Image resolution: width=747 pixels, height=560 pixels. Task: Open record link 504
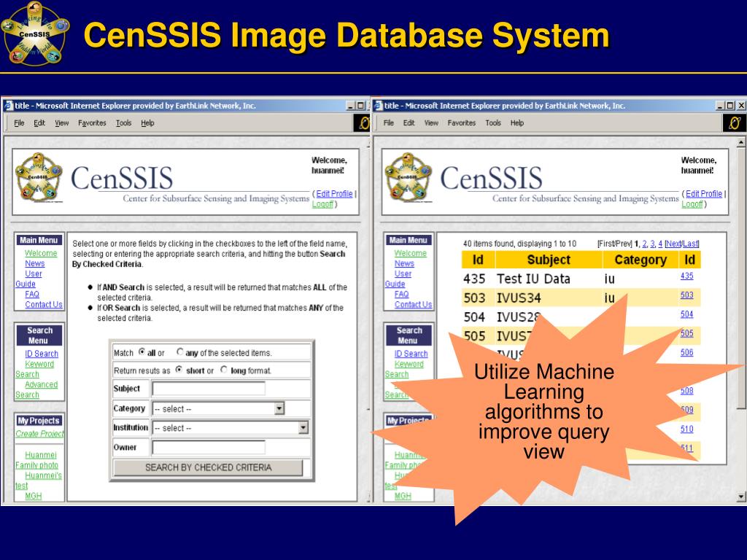[687, 314]
